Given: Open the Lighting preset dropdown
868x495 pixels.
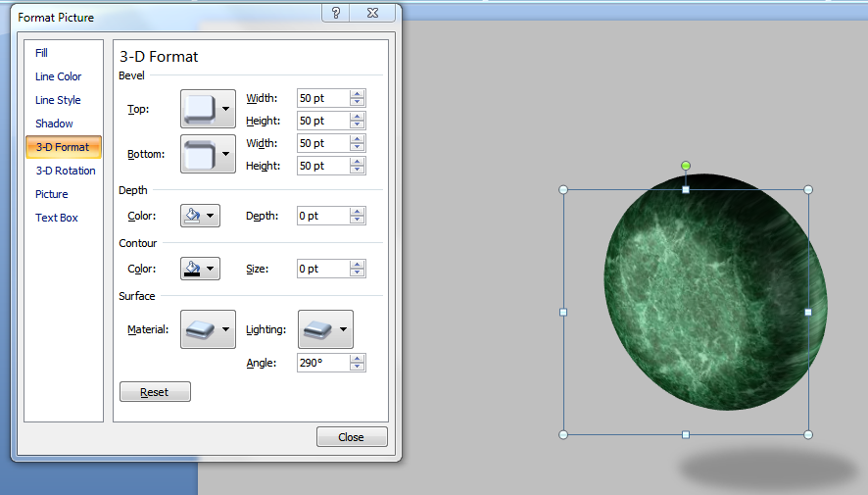Looking at the screenshot, I should pyautogui.click(x=325, y=329).
